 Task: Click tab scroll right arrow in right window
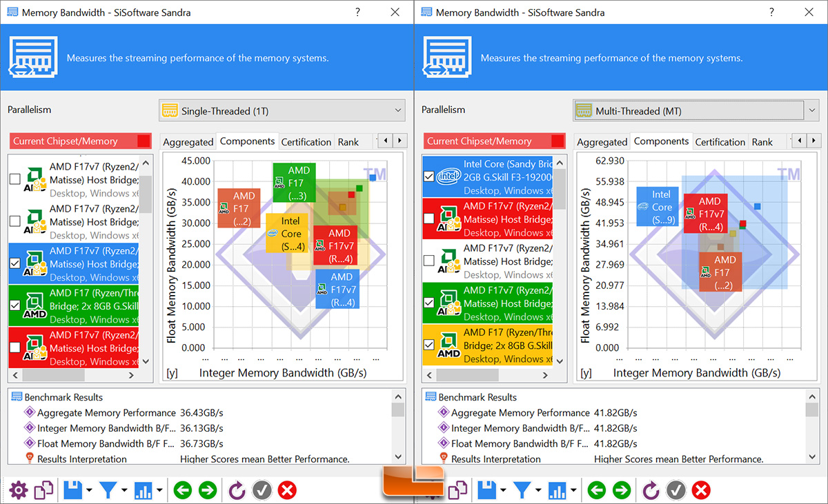(x=814, y=141)
